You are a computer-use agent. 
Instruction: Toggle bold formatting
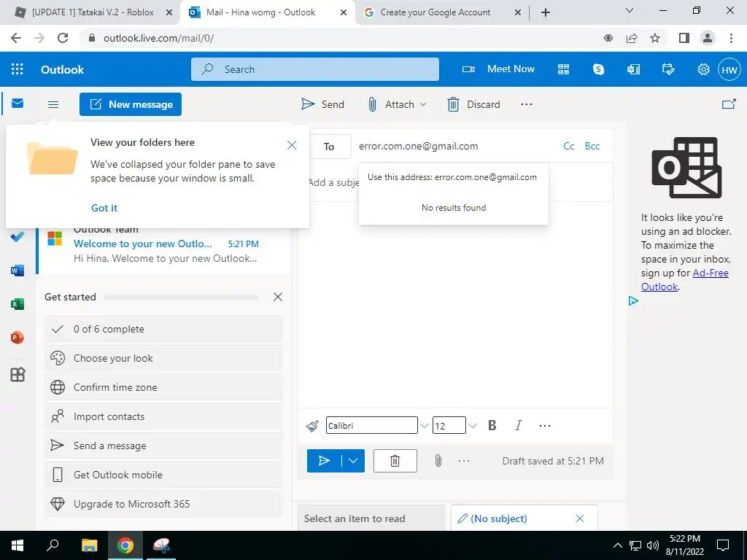coord(492,425)
